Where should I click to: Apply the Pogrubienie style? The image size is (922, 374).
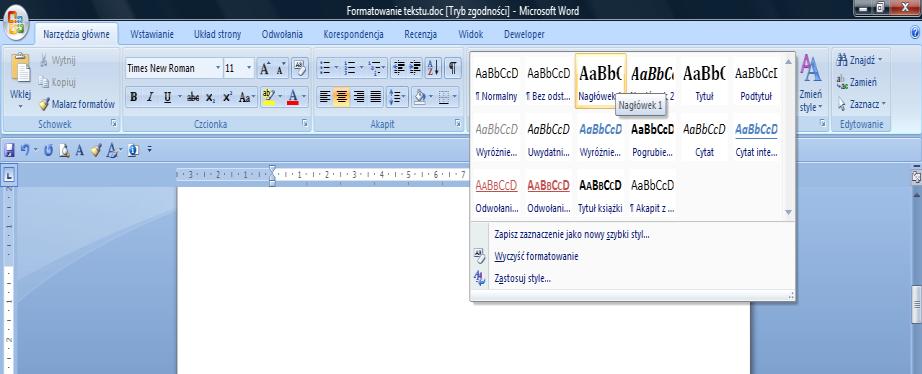coord(652,138)
